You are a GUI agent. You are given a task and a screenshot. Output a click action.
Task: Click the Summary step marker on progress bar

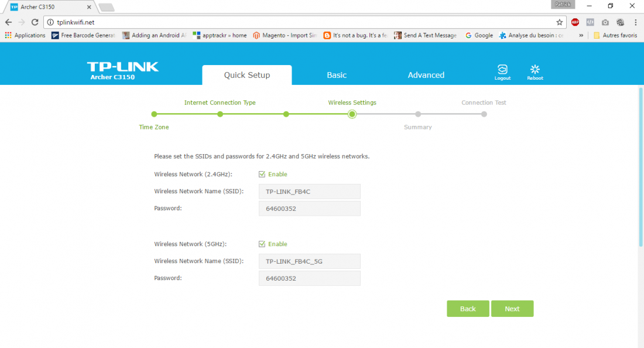(418, 114)
